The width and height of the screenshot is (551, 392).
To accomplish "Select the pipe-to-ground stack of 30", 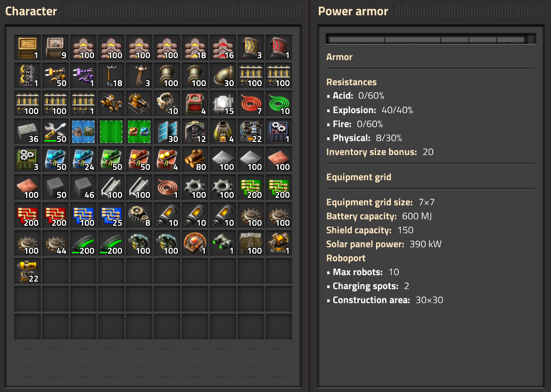I will [x=223, y=76].
